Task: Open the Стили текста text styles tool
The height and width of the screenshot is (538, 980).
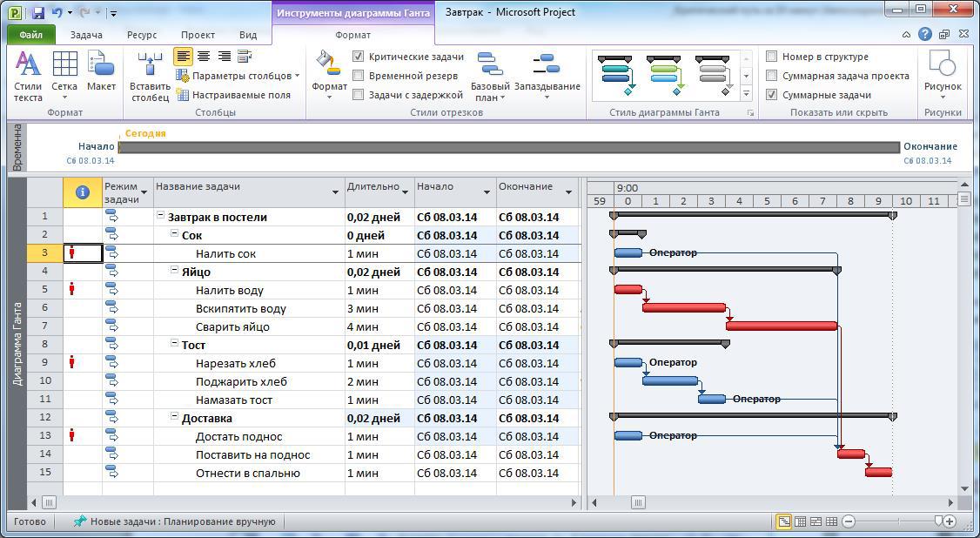Action: click(x=28, y=77)
